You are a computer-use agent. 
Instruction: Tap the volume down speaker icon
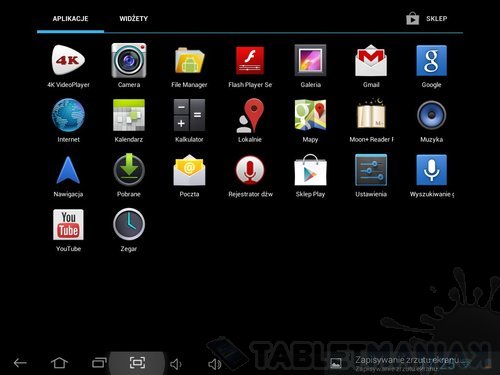[176, 364]
